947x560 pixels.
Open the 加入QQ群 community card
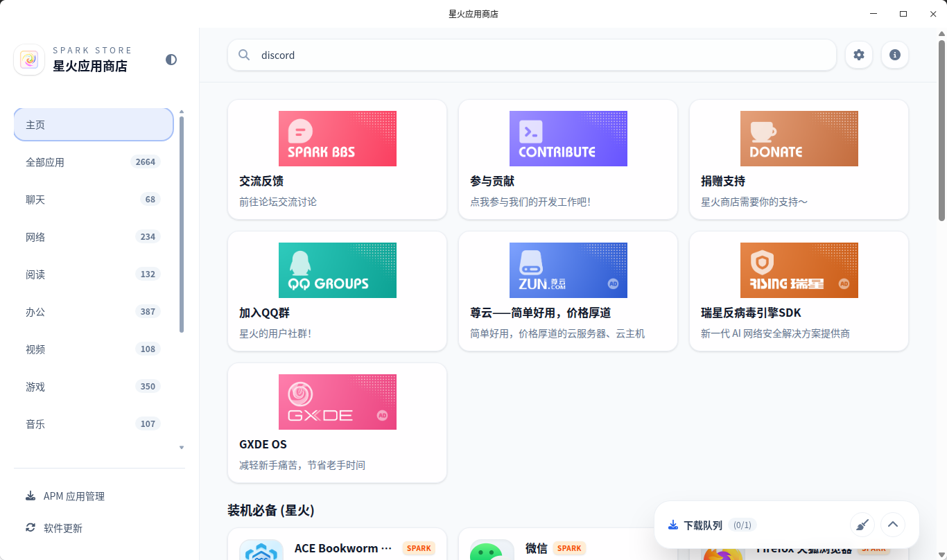click(337, 291)
